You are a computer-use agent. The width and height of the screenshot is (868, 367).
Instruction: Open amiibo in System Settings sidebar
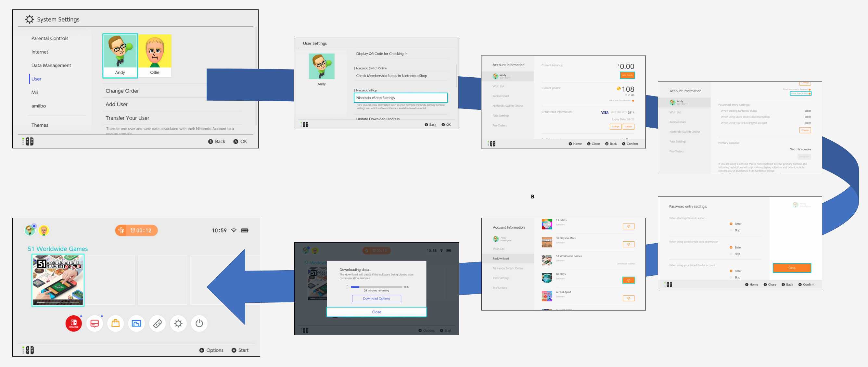(39, 106)
